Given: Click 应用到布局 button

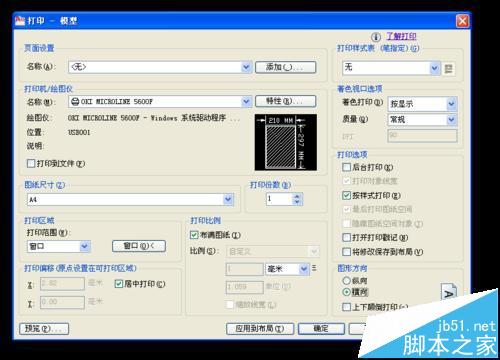Looking at the screenshot, I should (x=260, y=329).
